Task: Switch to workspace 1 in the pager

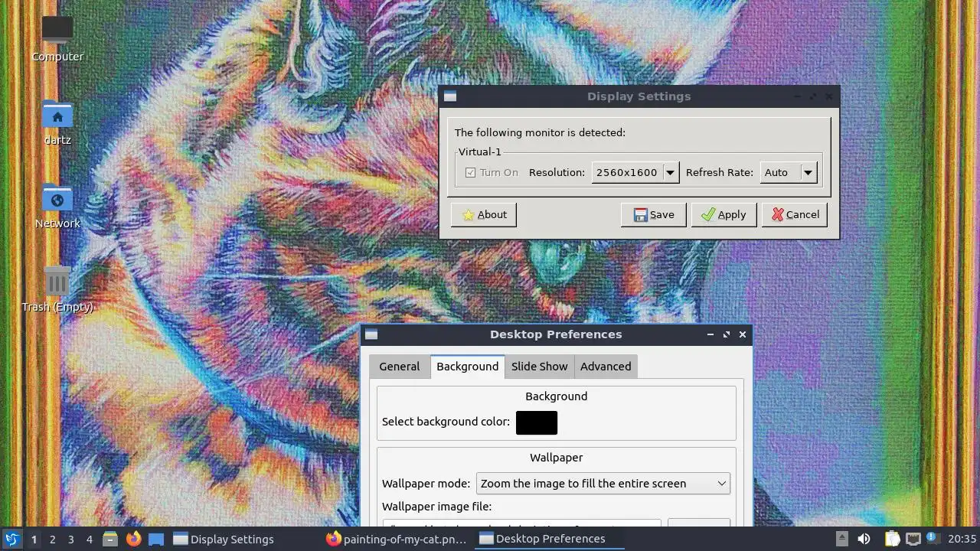Action: (x=34, y=539)
